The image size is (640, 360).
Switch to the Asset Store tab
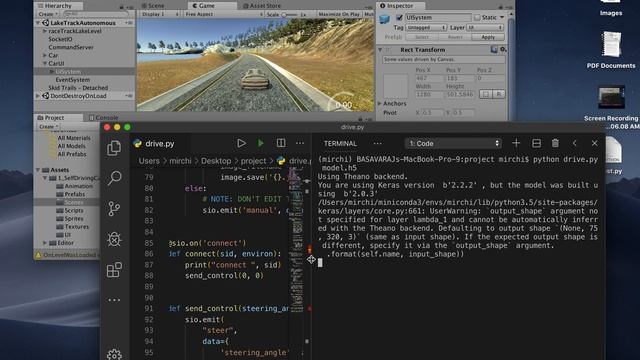coord(262,6)
